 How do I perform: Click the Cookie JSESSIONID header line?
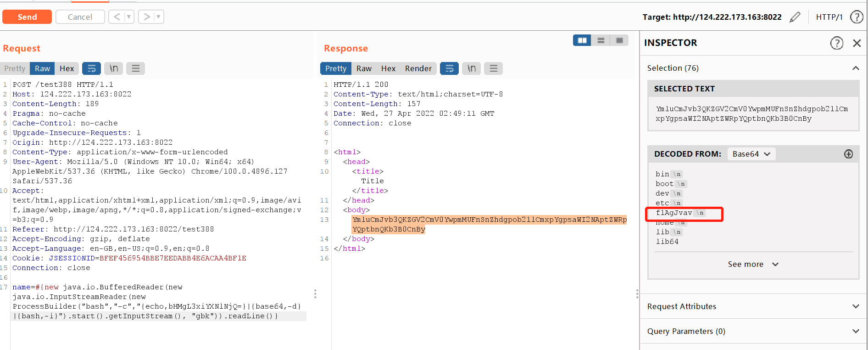(129, 258)
